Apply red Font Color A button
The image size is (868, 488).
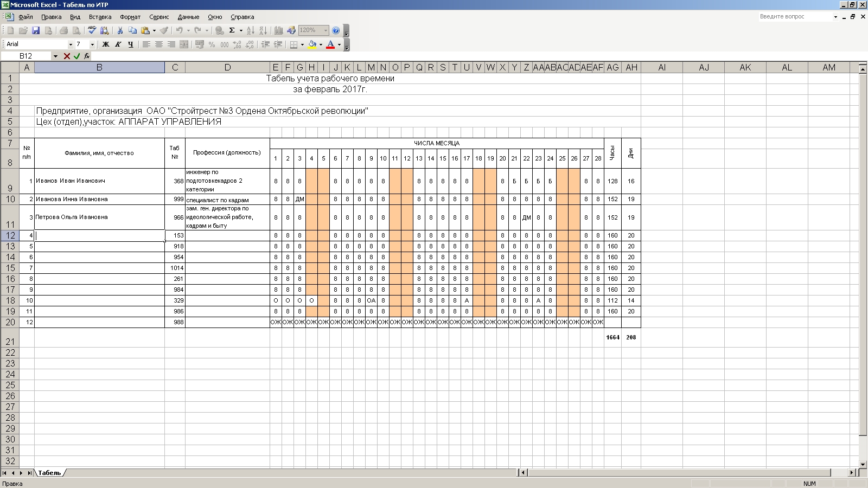point(330,44)
